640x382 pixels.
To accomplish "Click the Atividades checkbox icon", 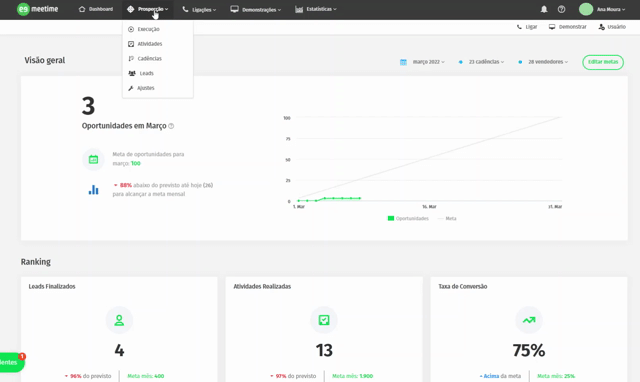I will tap(131, 44).
